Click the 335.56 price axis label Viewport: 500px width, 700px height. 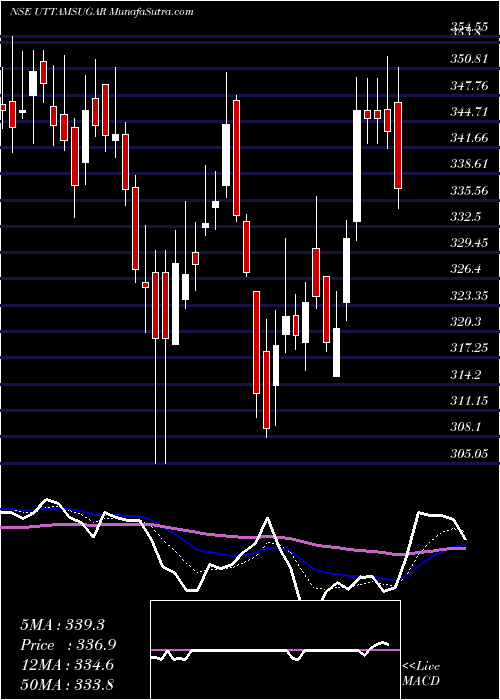[x=469, y=191]
